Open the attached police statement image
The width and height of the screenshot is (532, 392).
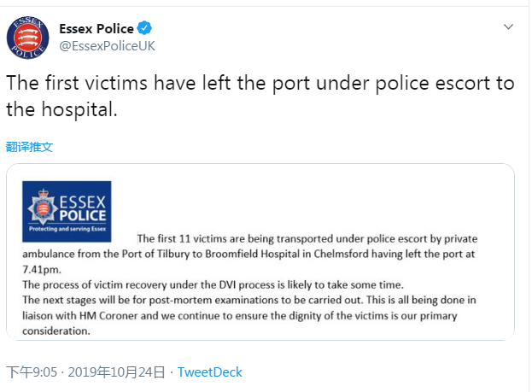tap(260, 252)
